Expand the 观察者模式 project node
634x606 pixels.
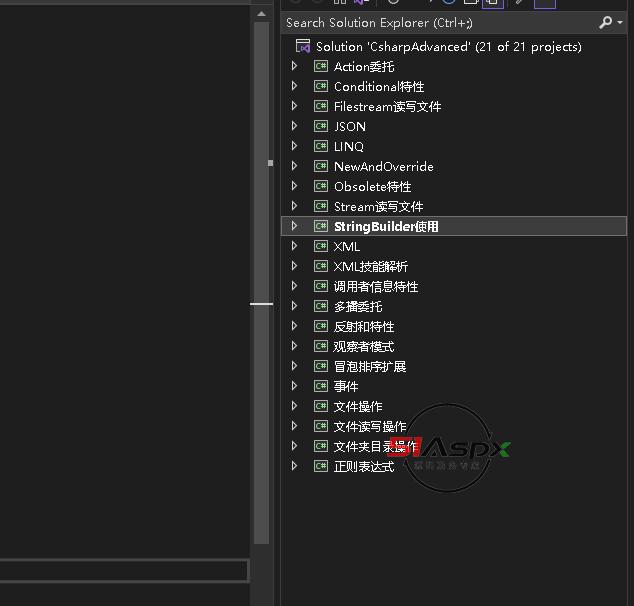295,346
